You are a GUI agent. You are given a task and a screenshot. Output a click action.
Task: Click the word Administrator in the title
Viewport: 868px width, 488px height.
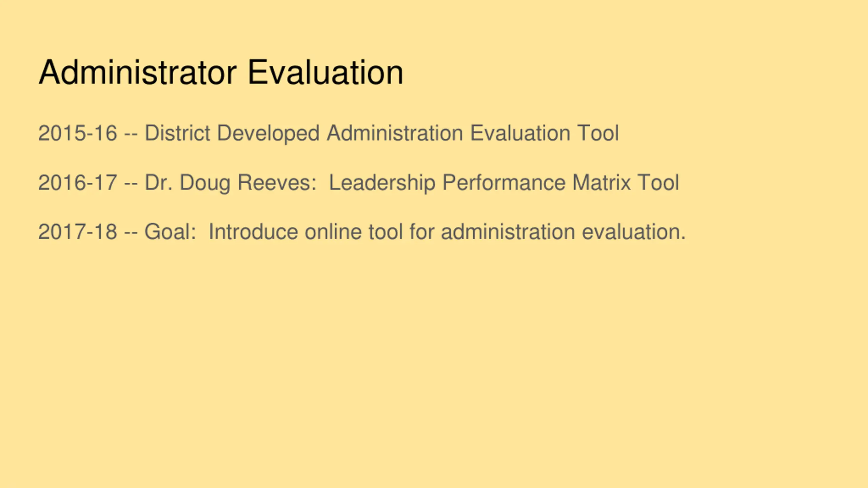(138, 72)
